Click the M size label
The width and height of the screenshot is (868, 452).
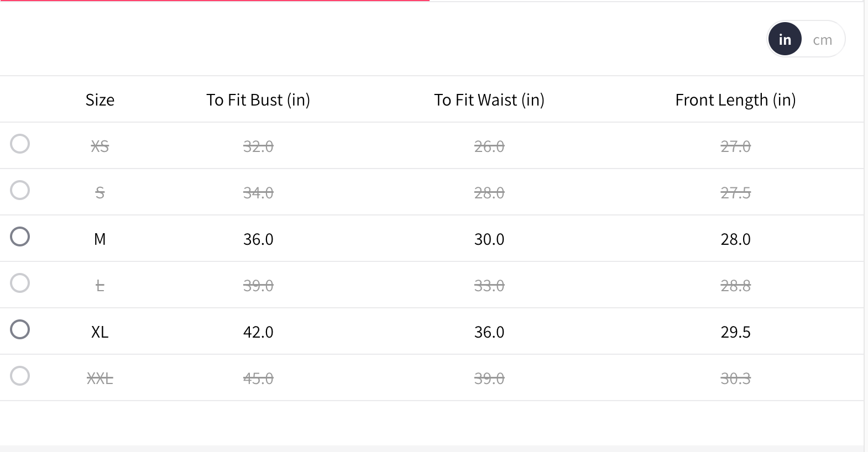pyautogui.click(x=100, y=239)
